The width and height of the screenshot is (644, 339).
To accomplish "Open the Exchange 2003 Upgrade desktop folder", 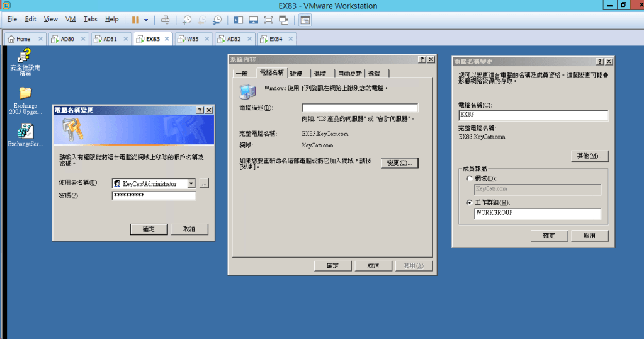I will point(25,93).
